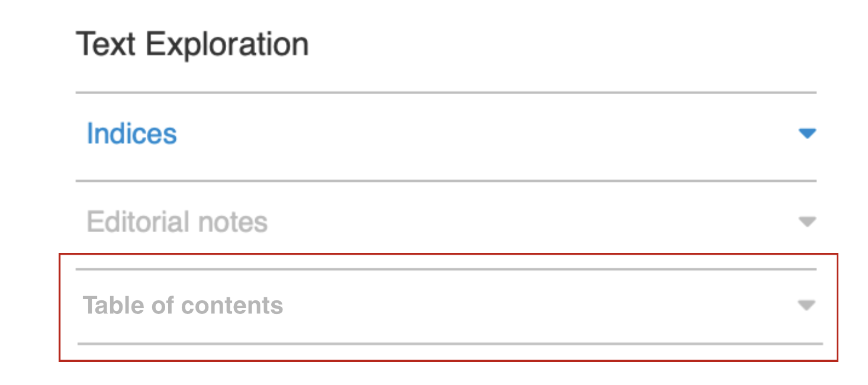Click the bold Table of contents text
Screen dimensions: 868x385
(x=183, y=306)
